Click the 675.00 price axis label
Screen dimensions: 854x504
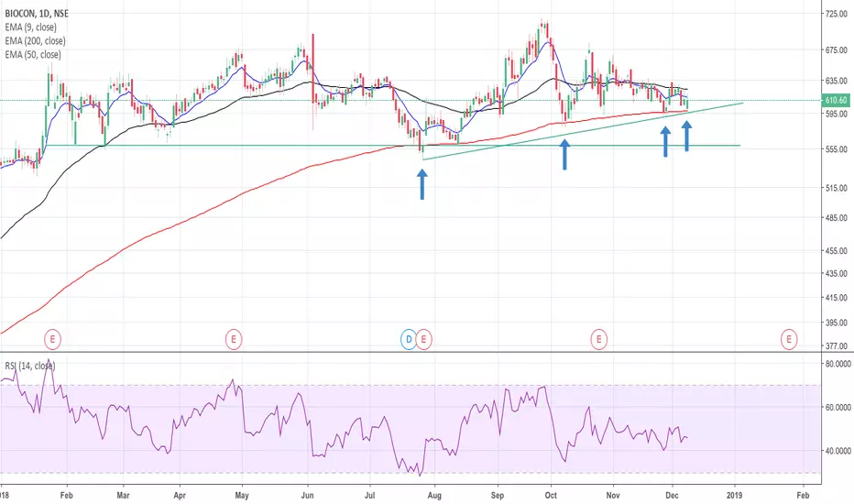[836, 50]
